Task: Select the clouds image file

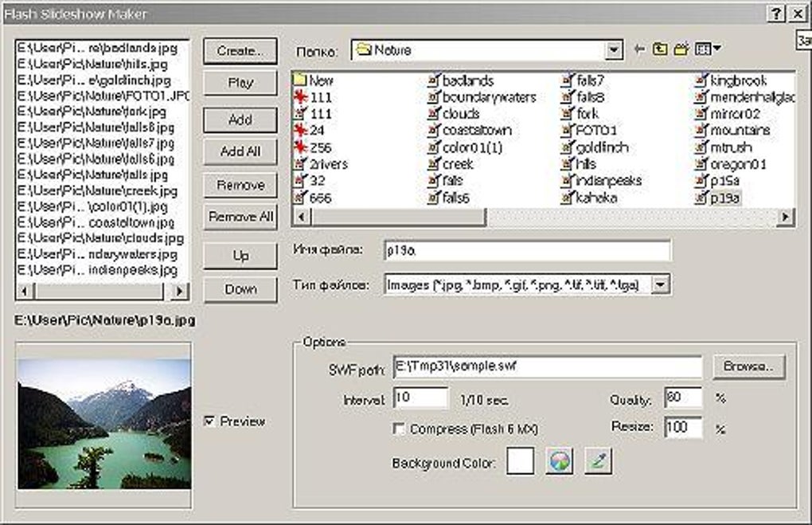Action: (454, 113)
